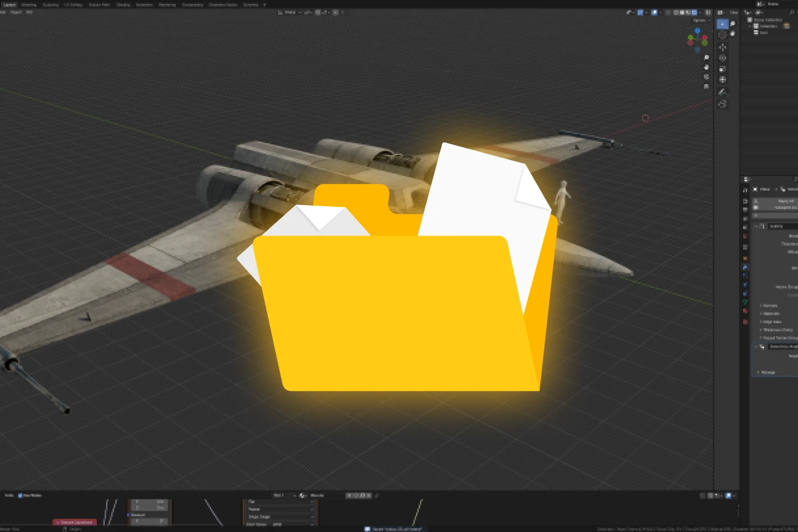Open the Physics properties tab

[745, 285]
